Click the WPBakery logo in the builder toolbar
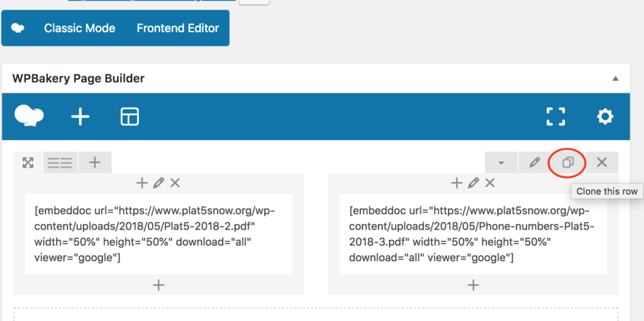Viewport: 644px width, 321px height. [x=29, y=116]
